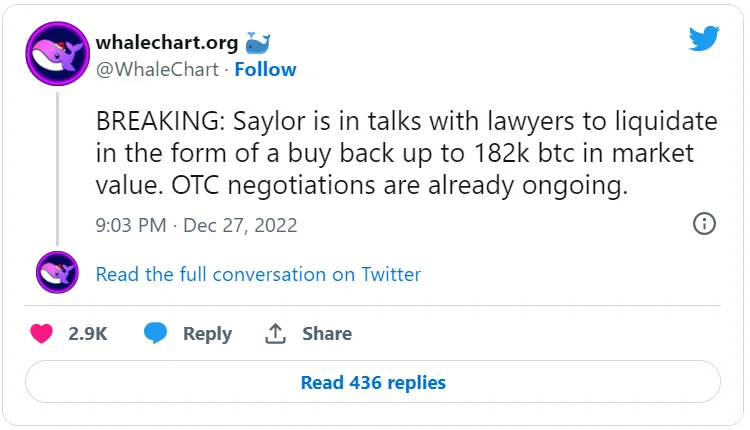Open the 9:03 PM timestamp link
750x430 pixels.
point(131,225)
